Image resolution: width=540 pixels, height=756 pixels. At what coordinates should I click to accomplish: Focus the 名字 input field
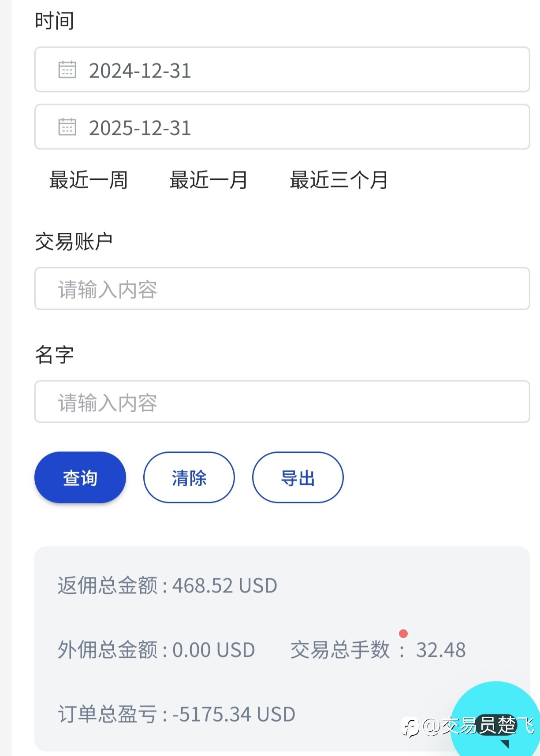[282, 402]
